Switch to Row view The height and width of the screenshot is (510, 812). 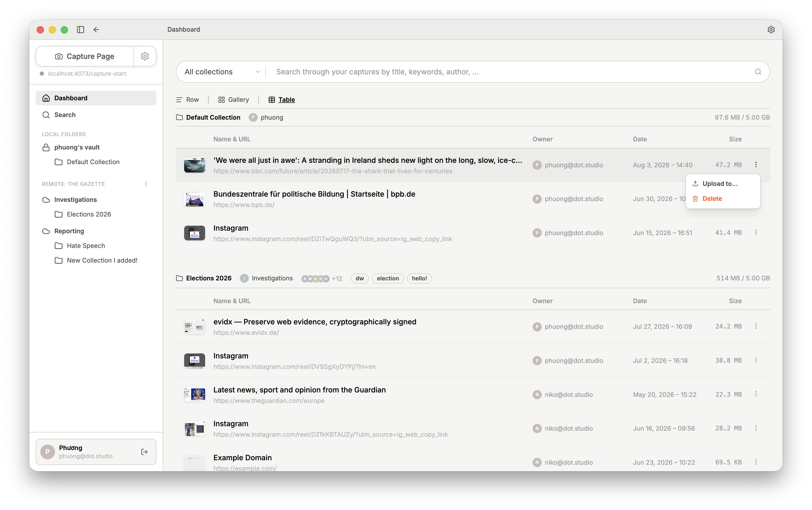point(188,100)
